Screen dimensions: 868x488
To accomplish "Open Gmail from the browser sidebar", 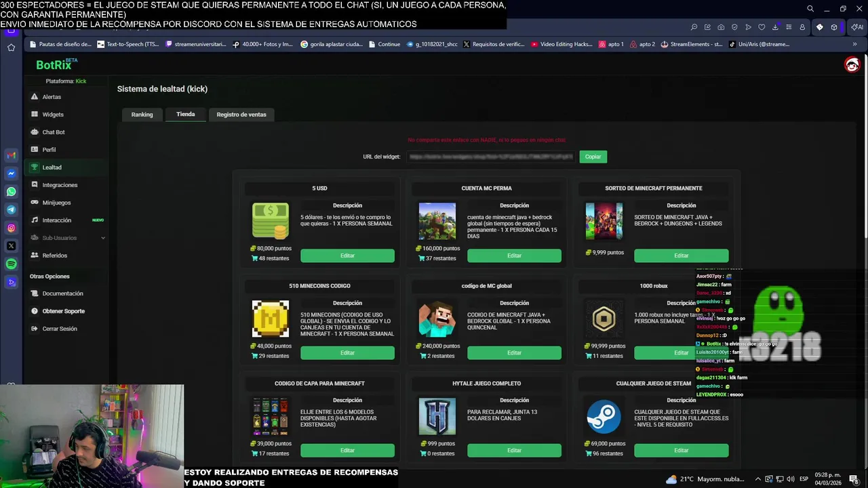I will 11,155.
